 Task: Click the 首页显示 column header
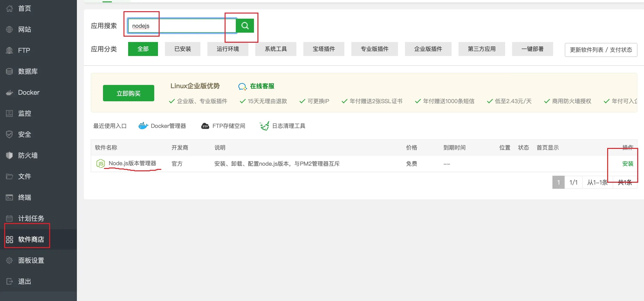coord(548,147)
